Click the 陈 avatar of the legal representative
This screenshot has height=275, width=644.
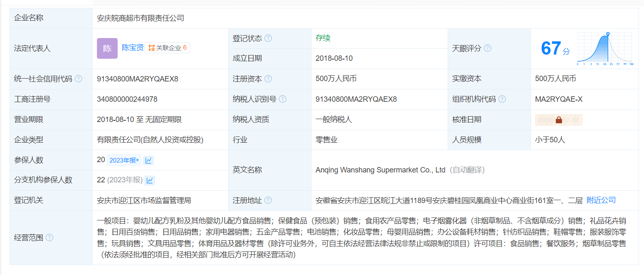(x=107, y=48)
